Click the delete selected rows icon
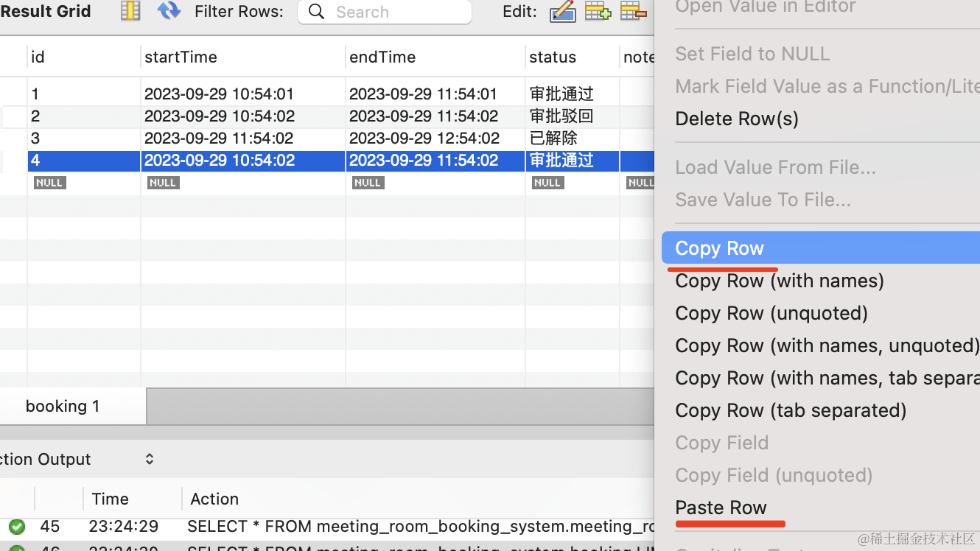 tap(634, 11)
